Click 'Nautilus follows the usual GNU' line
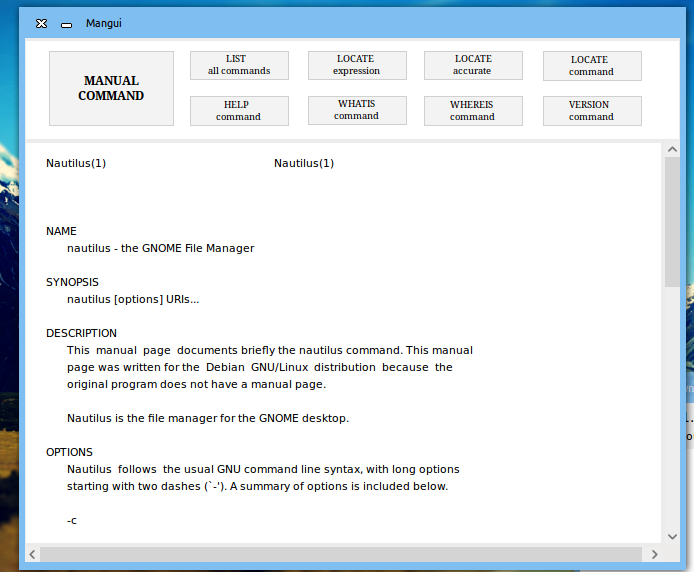The height and width of the screenshot is (572, 694). click(263, 469)
